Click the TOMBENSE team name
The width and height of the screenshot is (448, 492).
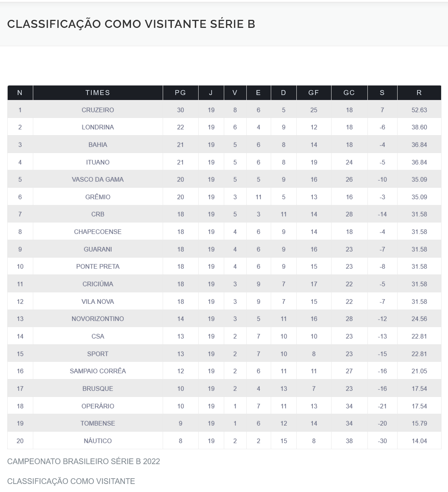(x=98, y=423)
